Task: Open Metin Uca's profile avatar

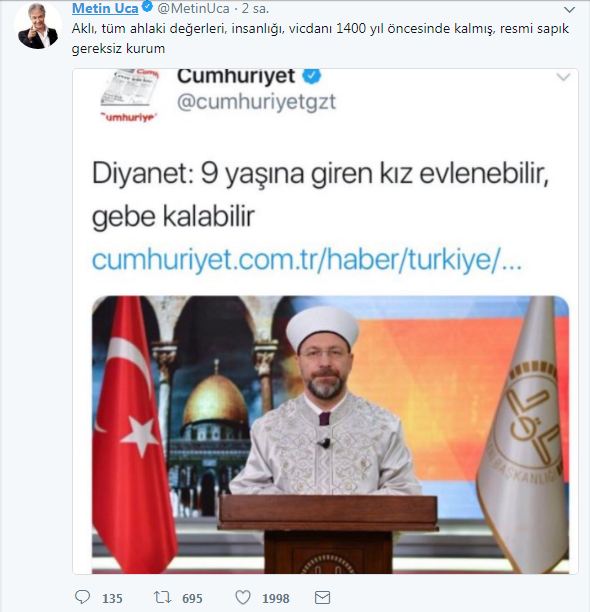Action: coord(38,27)
